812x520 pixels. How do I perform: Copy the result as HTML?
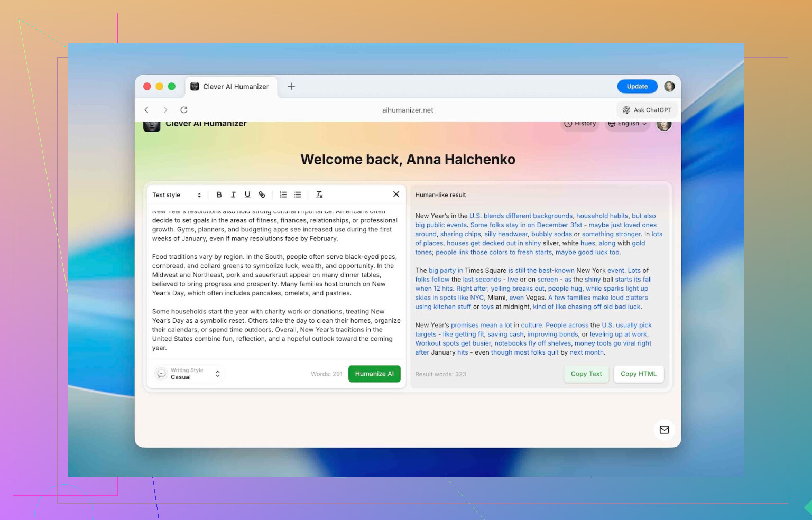pos(638,374)
